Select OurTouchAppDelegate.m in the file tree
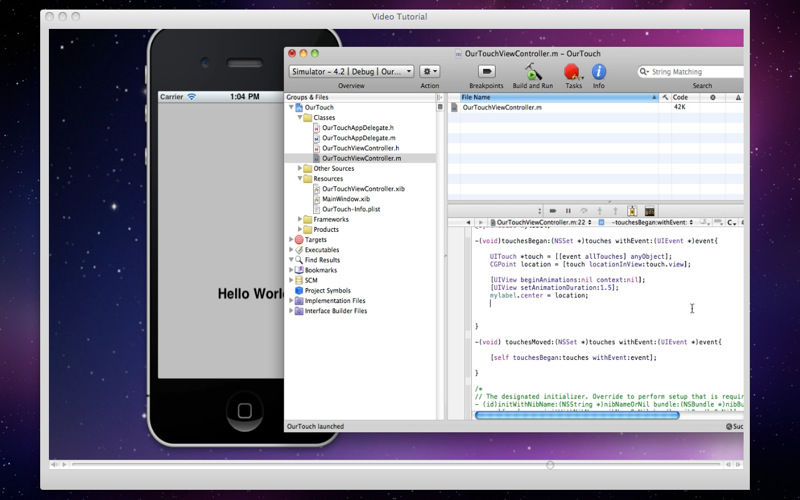 coord(359,138)
